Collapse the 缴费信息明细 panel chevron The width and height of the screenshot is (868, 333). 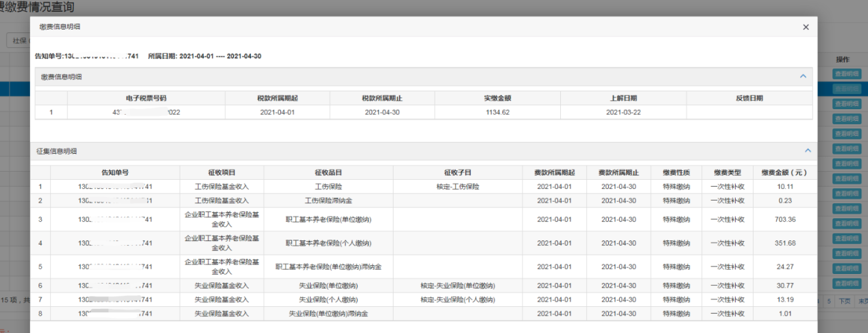tap(804, 76)
